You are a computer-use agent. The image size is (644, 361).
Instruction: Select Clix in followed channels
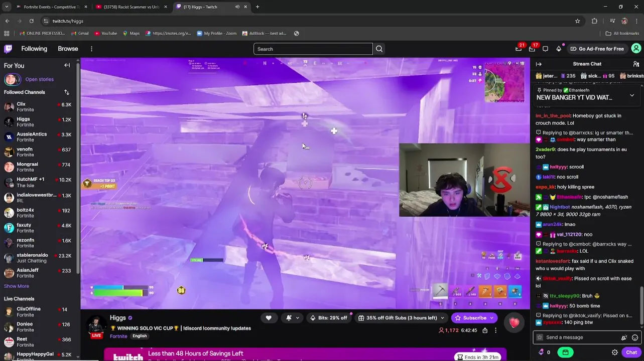pos(40,107)
